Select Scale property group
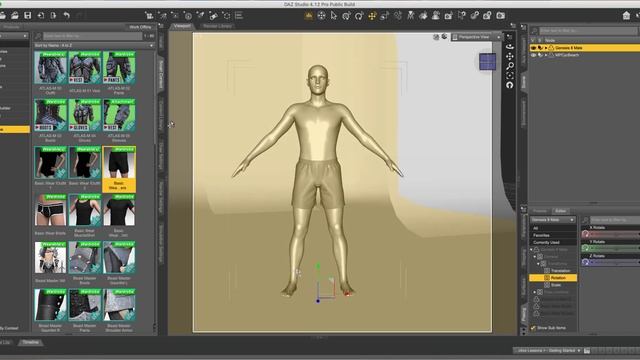Screen dimensions: 640x360 (x=556, y=285)
